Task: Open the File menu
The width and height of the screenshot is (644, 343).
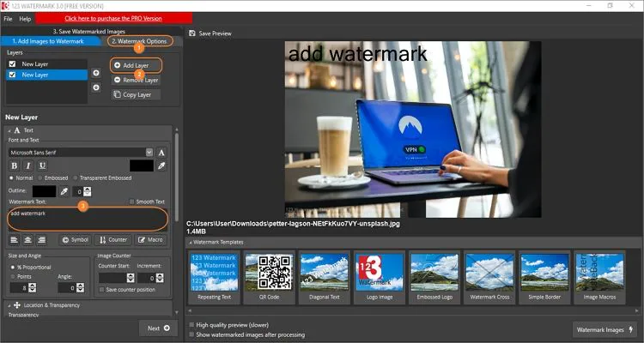Action: click(x=8, y=19)
